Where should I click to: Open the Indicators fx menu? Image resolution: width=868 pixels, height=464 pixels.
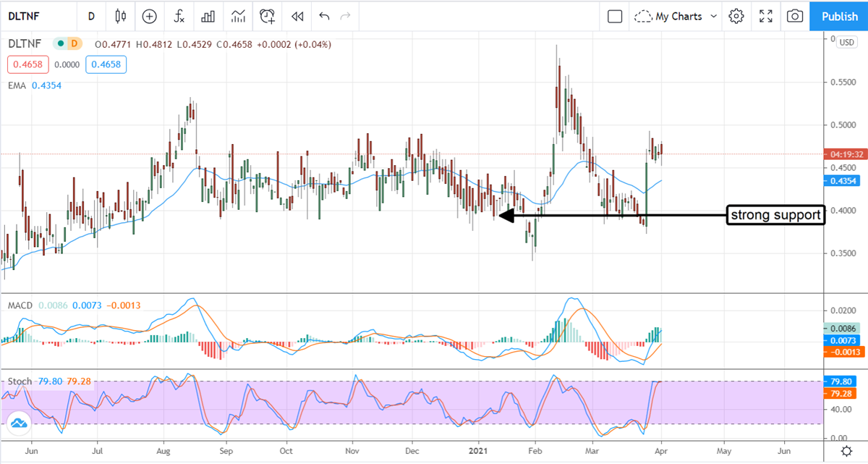coord(179,16)
